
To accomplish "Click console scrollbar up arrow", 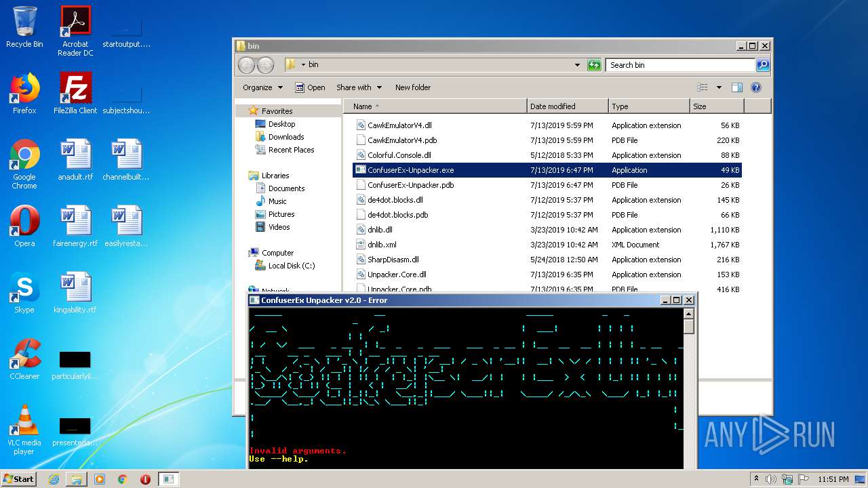I will tap(689, 314).
